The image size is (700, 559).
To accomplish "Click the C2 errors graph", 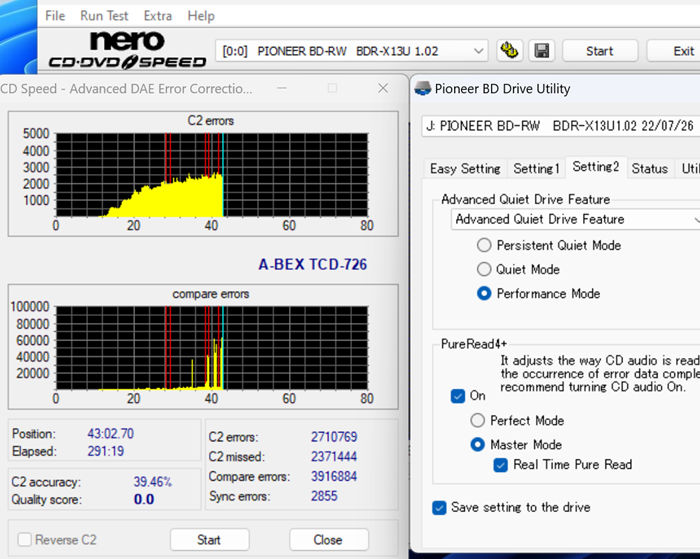I will pyautogui.click(x=212, y=175).
